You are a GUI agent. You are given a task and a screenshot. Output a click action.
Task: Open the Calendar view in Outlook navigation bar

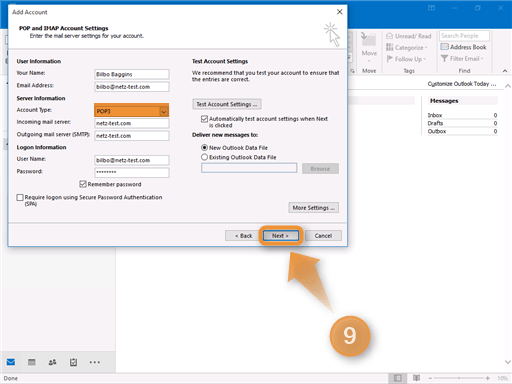coord(32,362)
